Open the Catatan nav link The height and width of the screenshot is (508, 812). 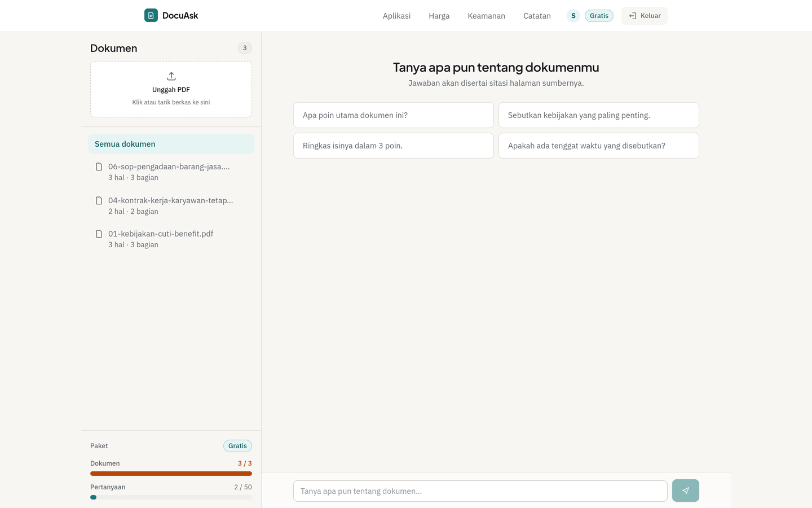537,16
